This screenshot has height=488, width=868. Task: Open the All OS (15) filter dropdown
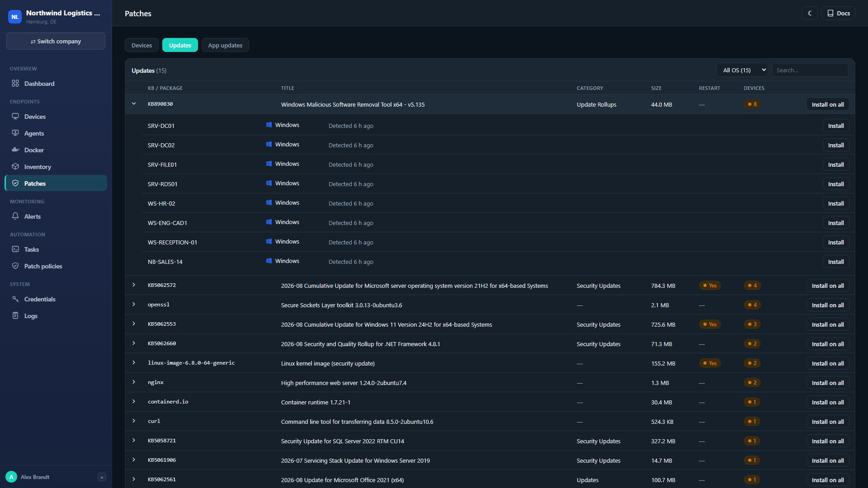[x=742, y=70]
